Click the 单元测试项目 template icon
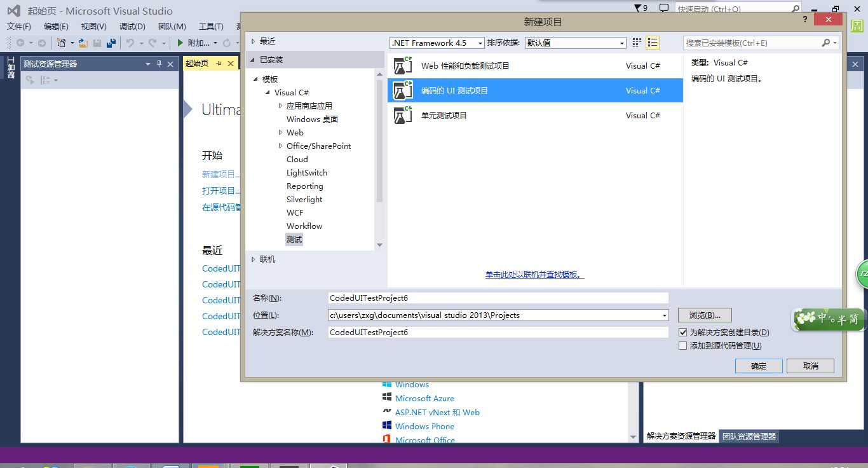 403,116
